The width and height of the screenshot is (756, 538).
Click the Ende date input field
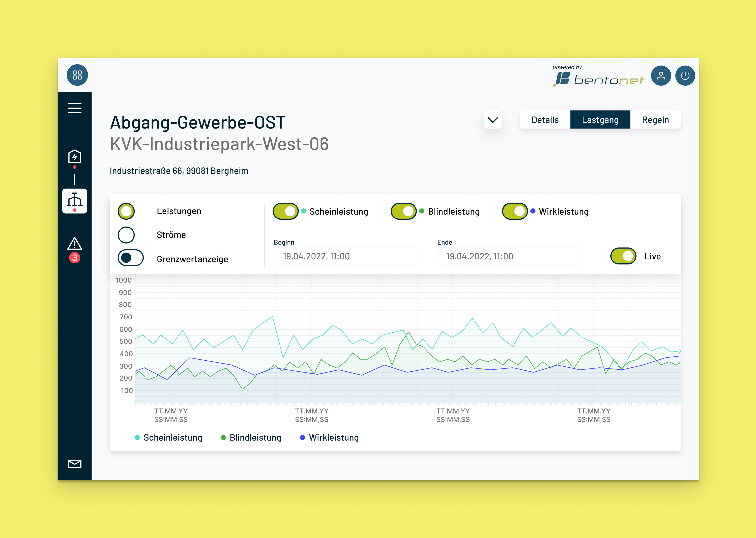point(509,256)
